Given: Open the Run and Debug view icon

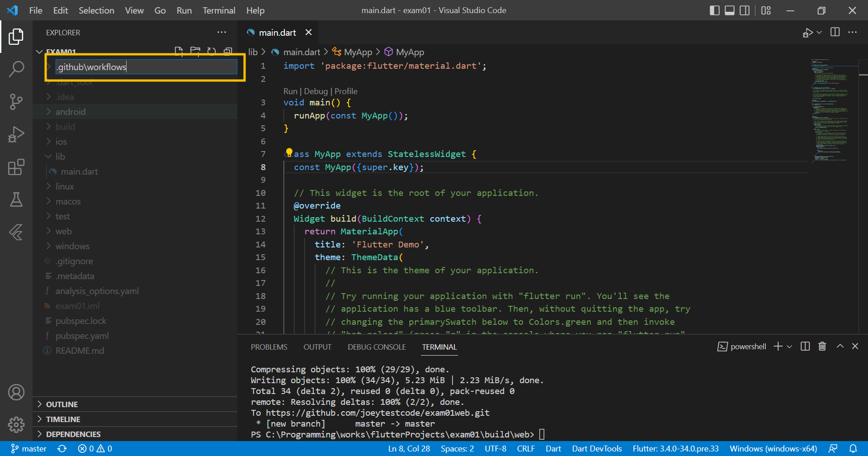Looking at the screenshot, I should click(x=16, y=134).
